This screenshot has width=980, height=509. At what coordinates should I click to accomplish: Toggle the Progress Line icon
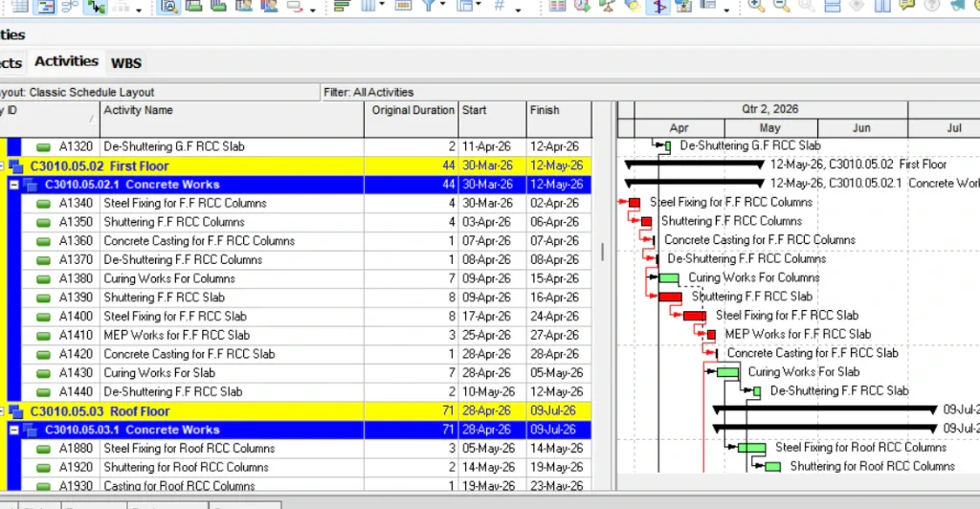658,7
